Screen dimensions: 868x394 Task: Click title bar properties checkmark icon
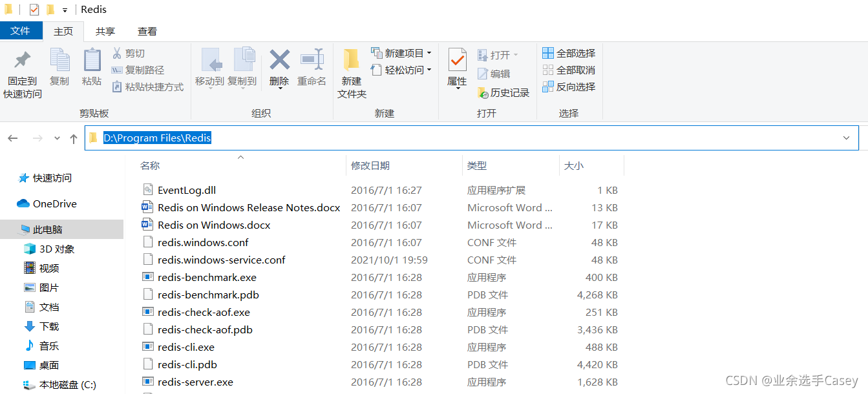click(34, 10)
